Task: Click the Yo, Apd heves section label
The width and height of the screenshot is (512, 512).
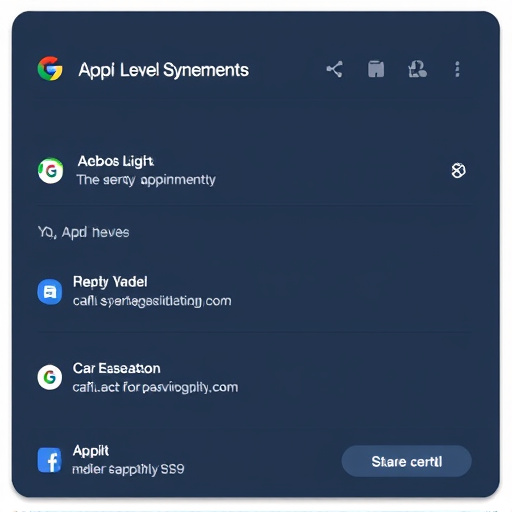Action: (83, 232)
